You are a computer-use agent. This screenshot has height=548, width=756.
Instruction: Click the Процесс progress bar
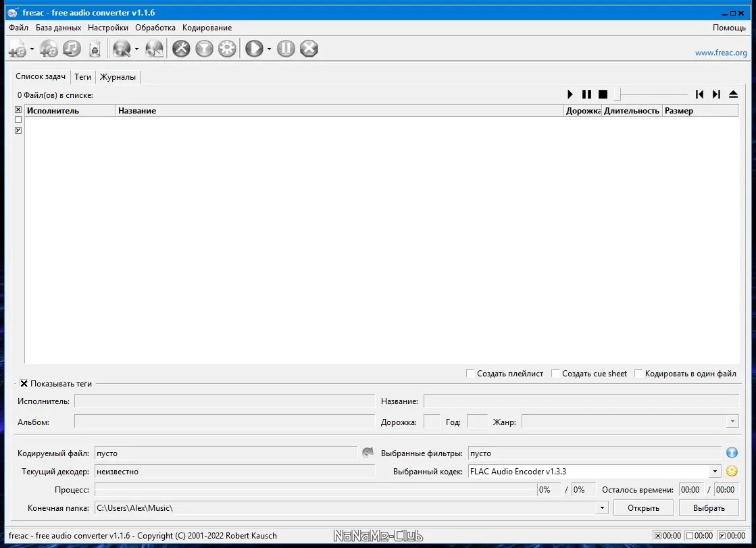pos(316,490)
